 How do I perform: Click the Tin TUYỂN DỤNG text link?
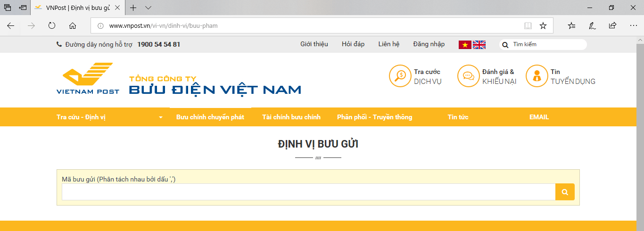[573, 76]
